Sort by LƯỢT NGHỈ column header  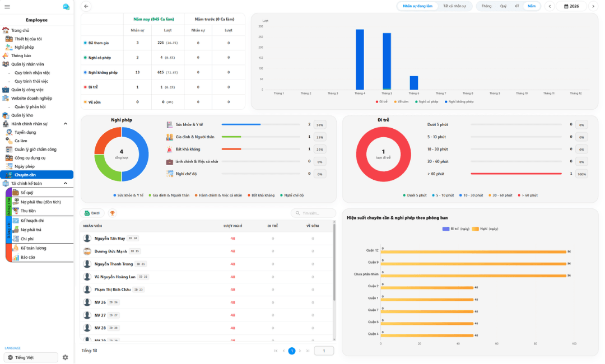coord(232,226)
